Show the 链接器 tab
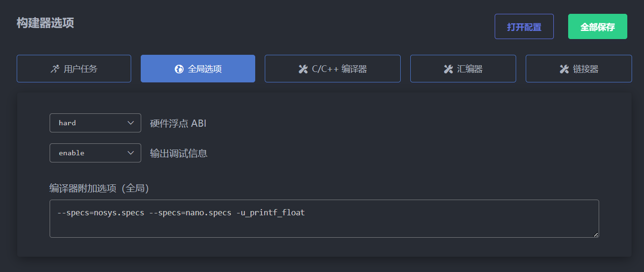644x272 pixels. [579, 69]
